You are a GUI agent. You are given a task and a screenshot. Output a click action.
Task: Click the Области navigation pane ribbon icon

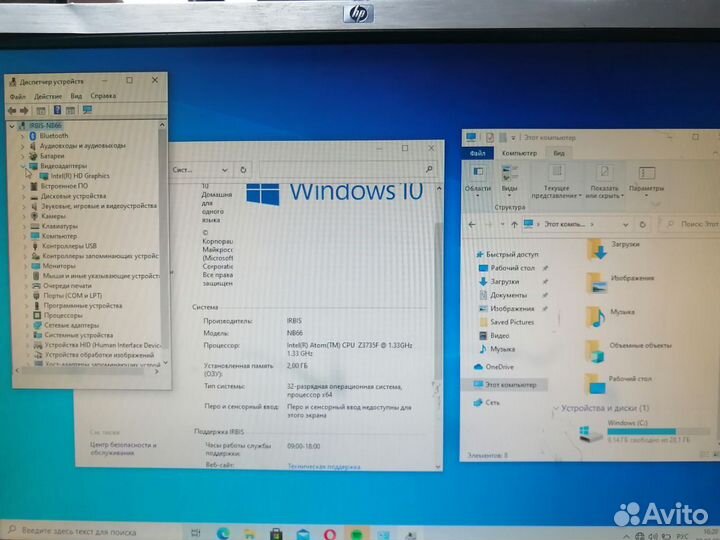pyautogui.click(x=478, y=180)
